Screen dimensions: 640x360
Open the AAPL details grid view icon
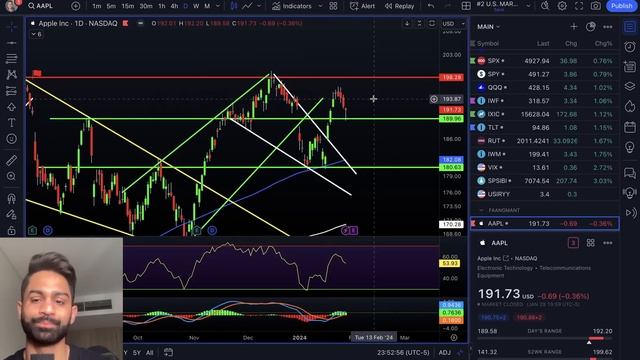pos(591,243)
